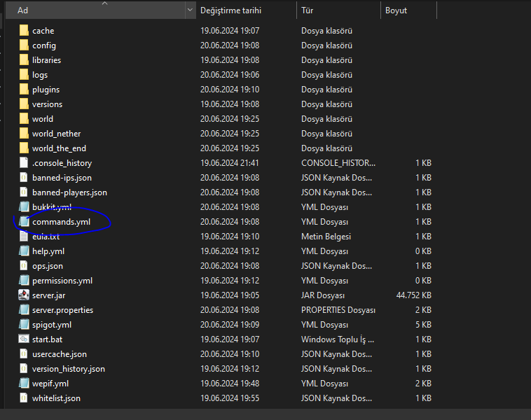Select the file name version_history.json
This screenshot has height=420, width=531.
coord(69,369)
